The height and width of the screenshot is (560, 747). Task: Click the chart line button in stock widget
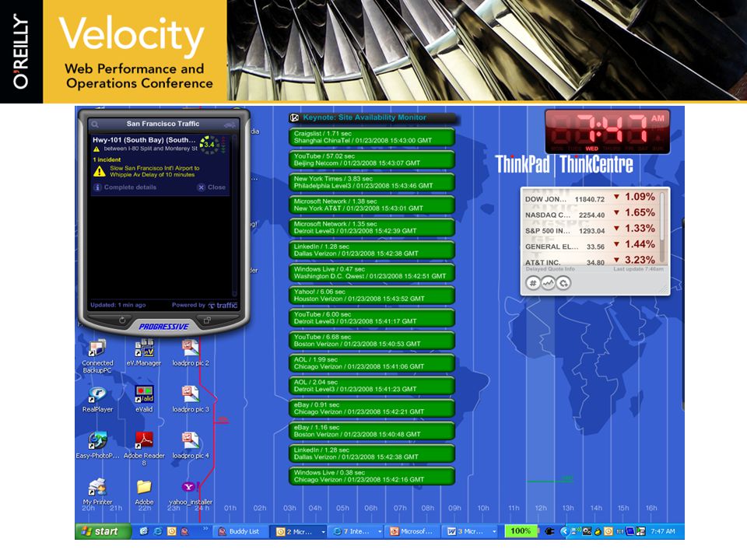(549, 284)
